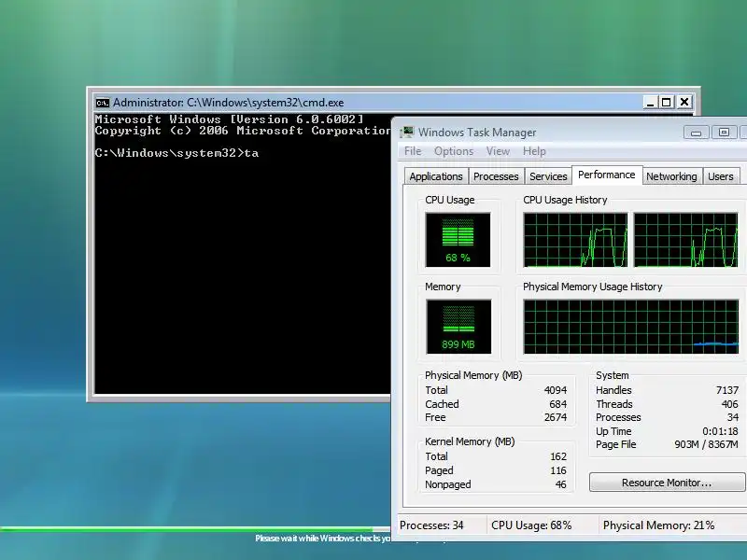Click the Nonpaged value 46
Image resolution: width=747 pixels, height=560 pixels.
[561, 484]
